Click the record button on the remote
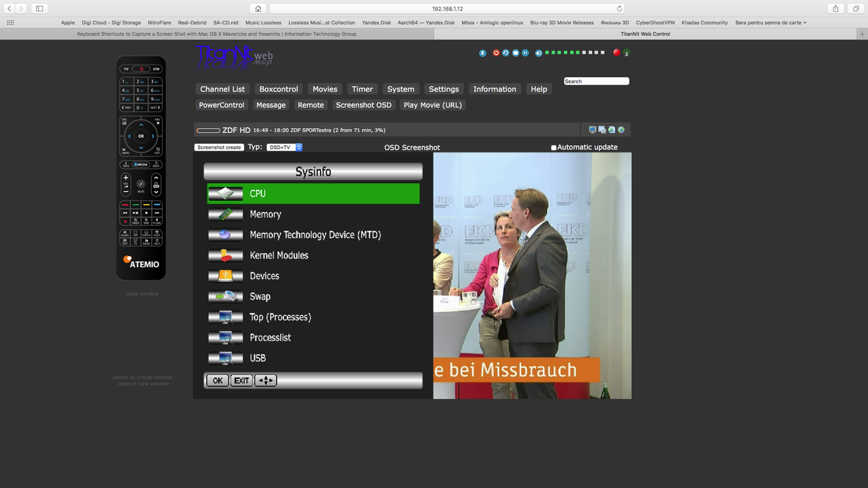Image resolution: width=868 pixels, height=488 pixels. [x=125, y=221]
